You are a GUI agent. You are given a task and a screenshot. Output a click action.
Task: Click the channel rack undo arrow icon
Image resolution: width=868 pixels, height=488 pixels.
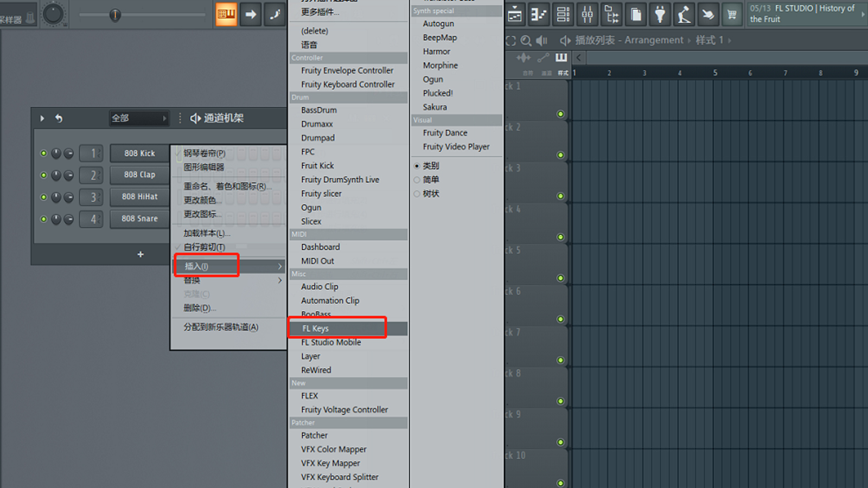[59, 118]
